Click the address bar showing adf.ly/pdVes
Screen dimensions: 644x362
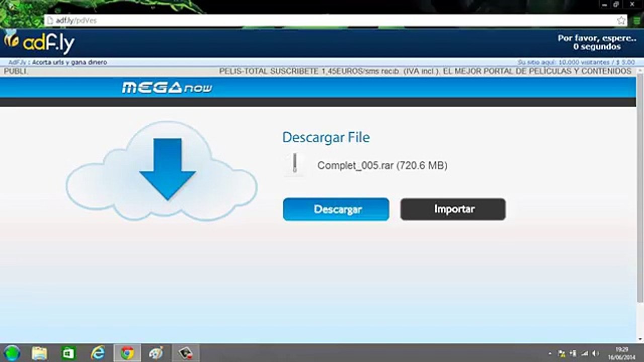tap(336, 21)
